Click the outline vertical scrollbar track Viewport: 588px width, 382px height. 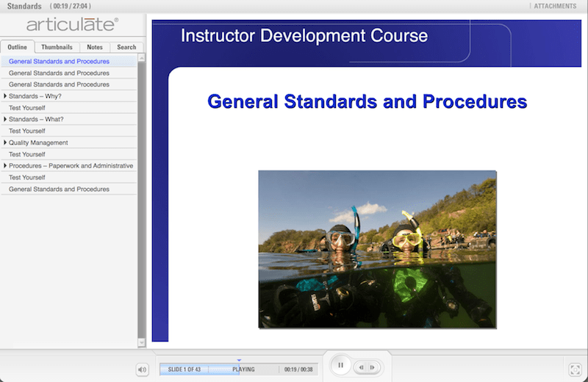pos(141,201)
